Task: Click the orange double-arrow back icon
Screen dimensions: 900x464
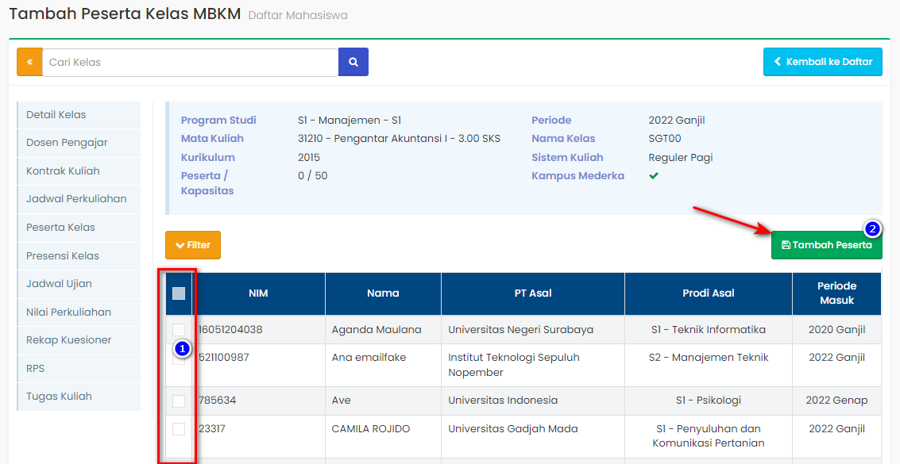Action: pyautogui.click(x=29, y=62)
